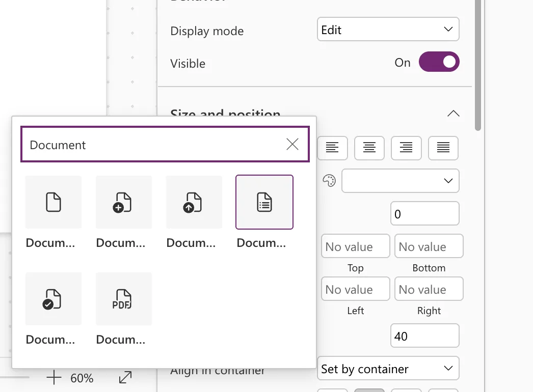
Task: Pick the Document upload arrow icon
Action: (x=194, y=202)
